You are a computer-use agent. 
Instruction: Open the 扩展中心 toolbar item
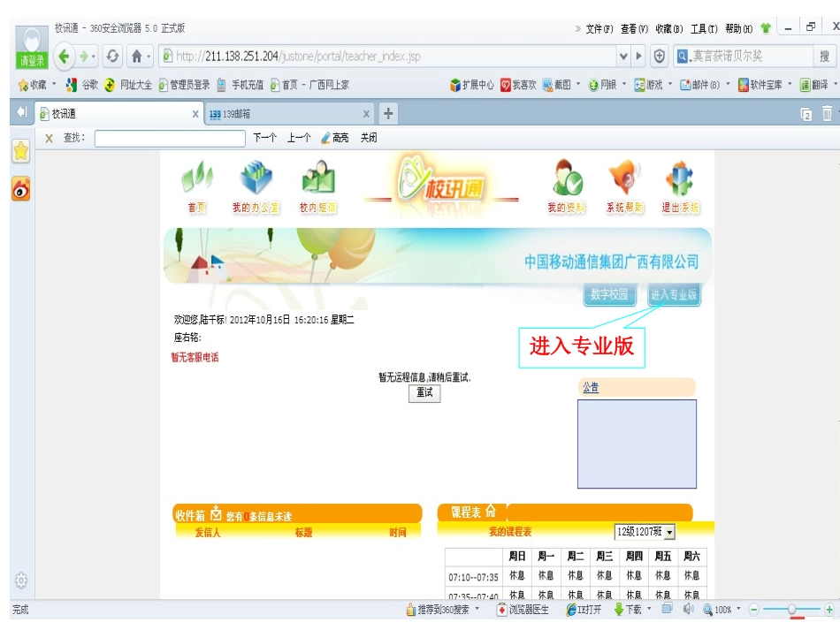point(471,85)
